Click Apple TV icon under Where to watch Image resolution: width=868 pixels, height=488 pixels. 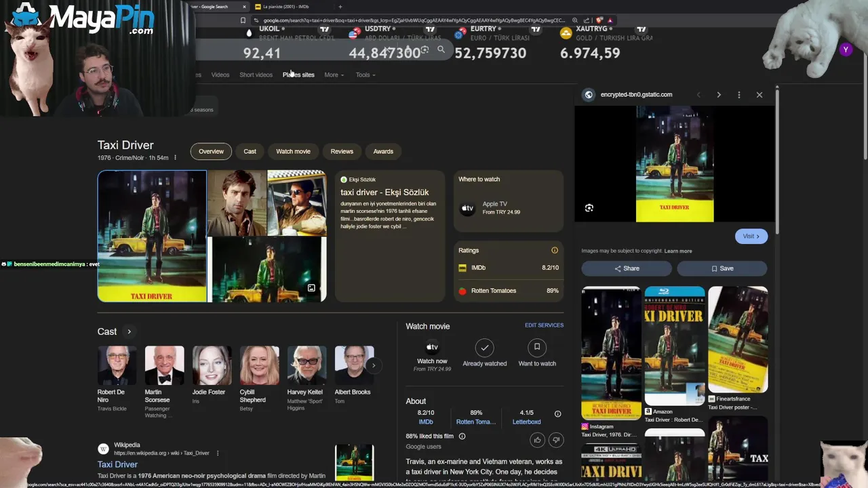[467, 208]
